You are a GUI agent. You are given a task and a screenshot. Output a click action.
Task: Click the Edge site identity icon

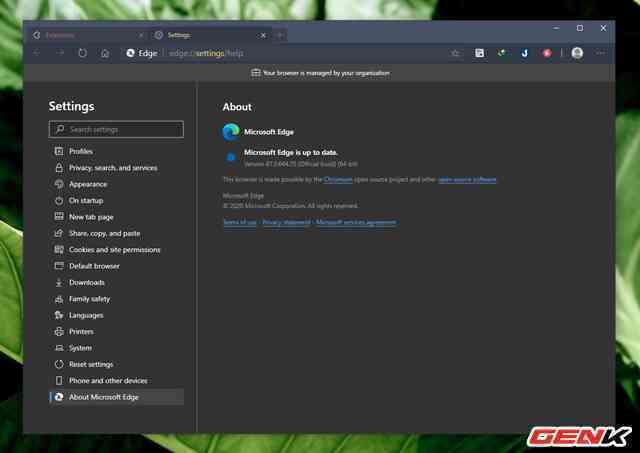(131, 53)
